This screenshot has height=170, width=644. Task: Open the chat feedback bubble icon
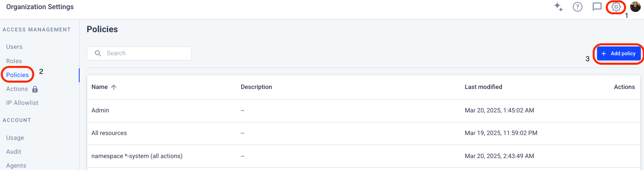click(x=597, y=7)
